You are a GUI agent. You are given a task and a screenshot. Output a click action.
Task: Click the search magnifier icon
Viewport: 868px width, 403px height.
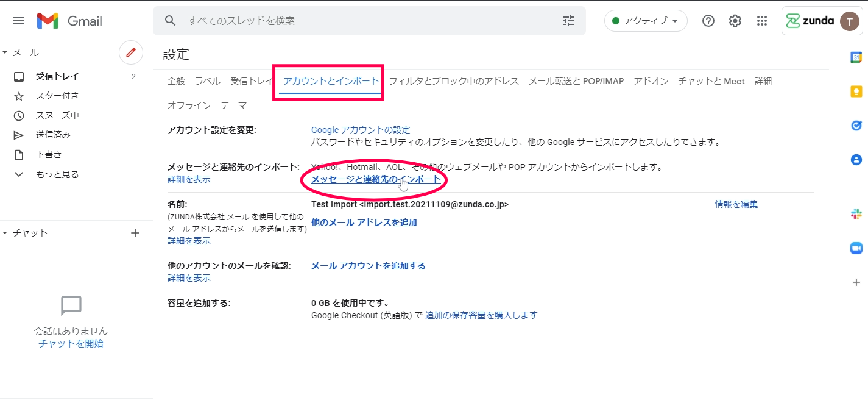(171, 21)
